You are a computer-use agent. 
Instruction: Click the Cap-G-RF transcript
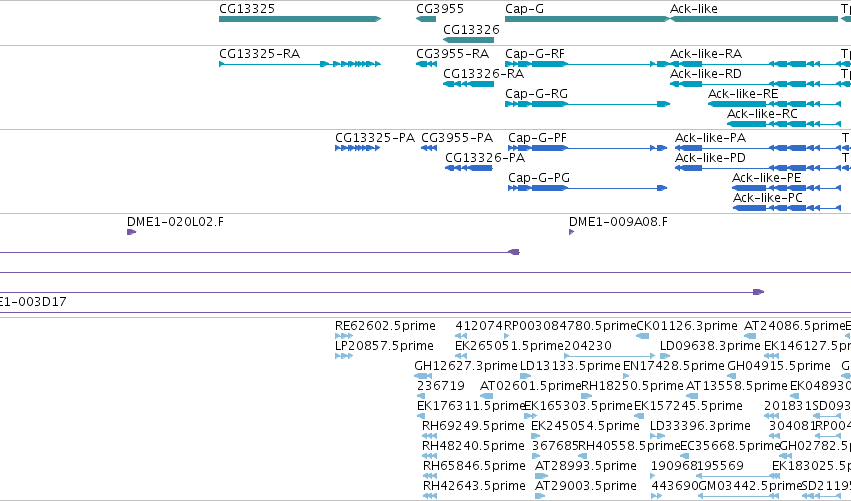(587, 64)
